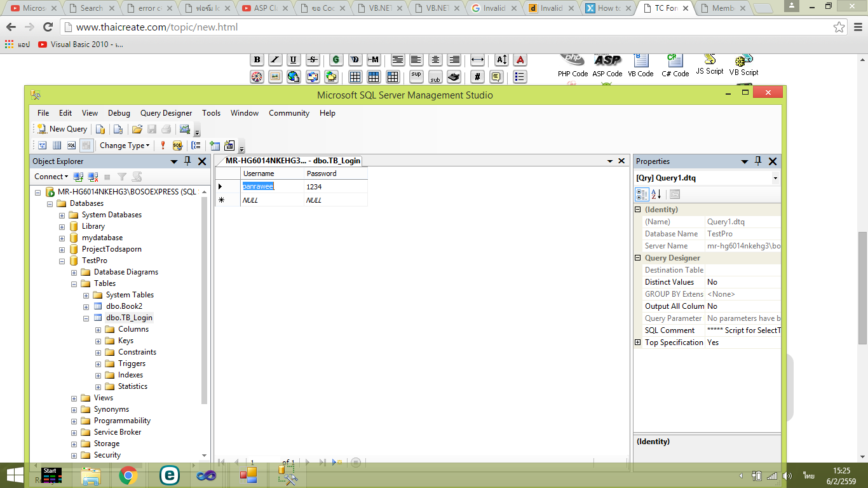
Task: Click the Database Engine Query icon
Action: click(100, 129)
